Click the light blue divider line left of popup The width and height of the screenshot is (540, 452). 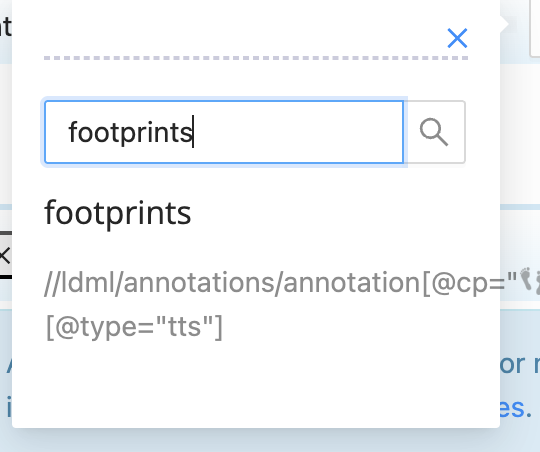pyautogui.click(x=6, y=207)
